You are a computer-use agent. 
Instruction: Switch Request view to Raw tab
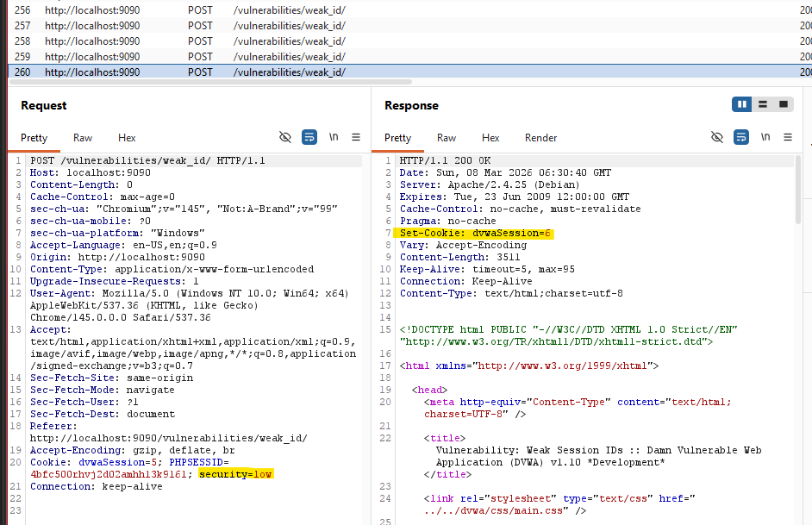(83, 138)
